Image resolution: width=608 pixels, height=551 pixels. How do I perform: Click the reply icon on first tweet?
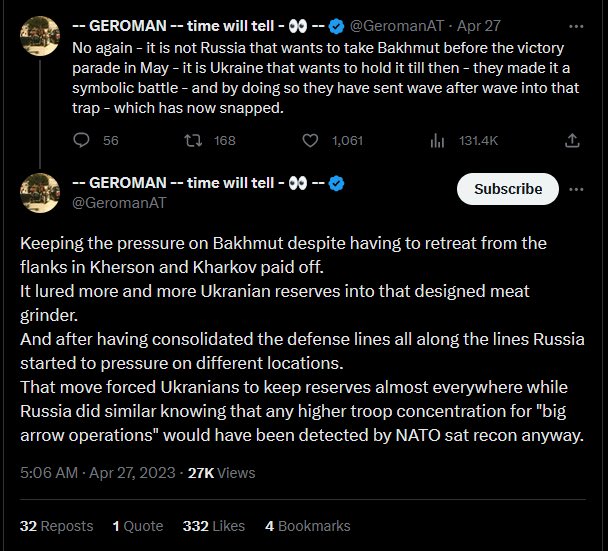81,140
